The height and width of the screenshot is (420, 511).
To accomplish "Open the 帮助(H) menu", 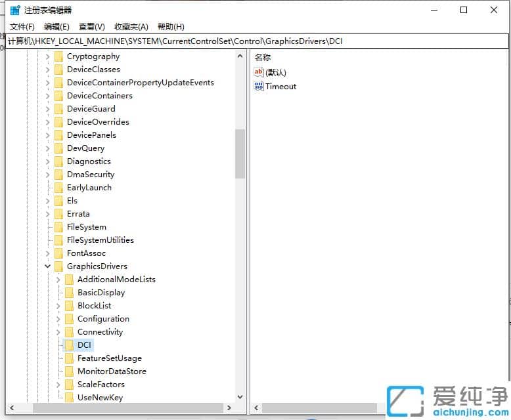I will tap(170, 27).
